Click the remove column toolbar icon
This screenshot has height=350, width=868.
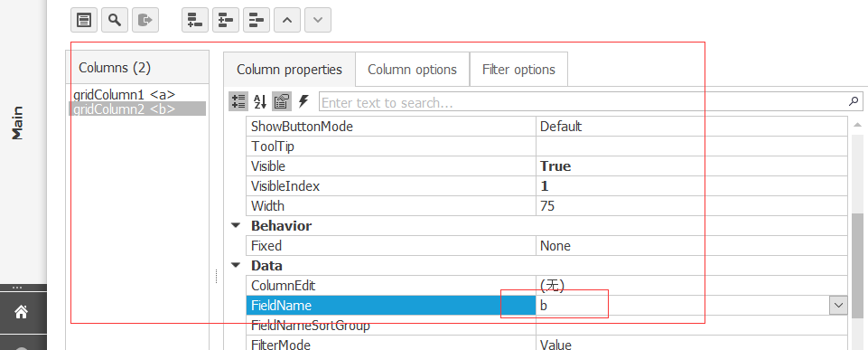click(257, 21)
